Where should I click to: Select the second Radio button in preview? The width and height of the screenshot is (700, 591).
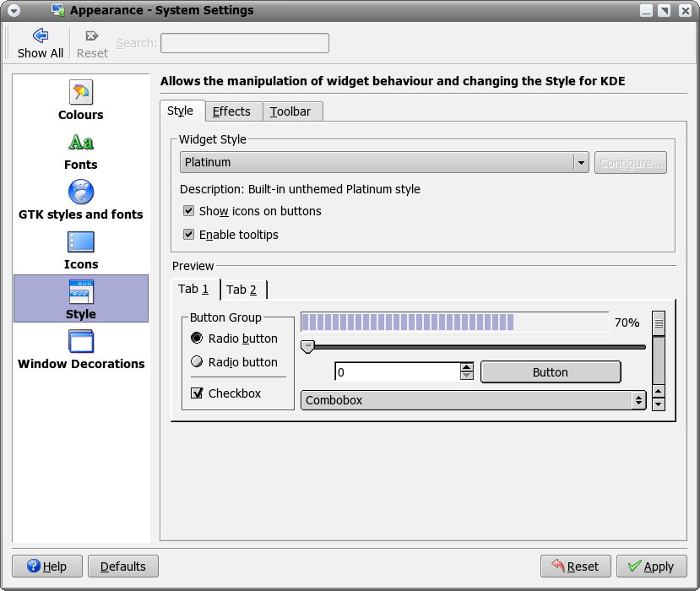[x=197, y=361]
